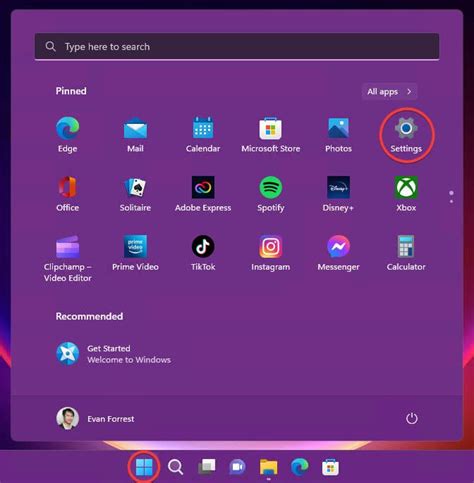
Task: Launch Instagram
Action: pos(271,253)
